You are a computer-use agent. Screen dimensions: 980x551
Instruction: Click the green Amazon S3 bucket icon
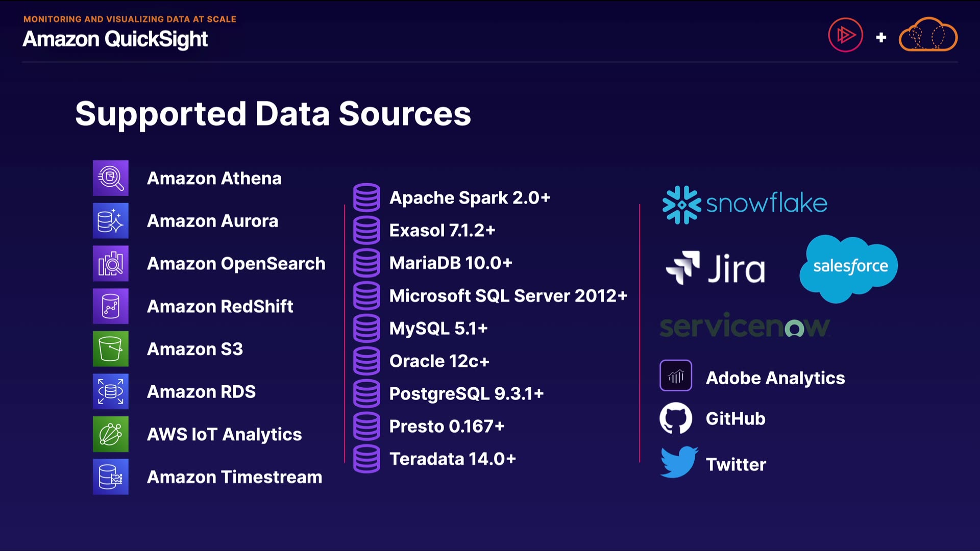[110, 349]
